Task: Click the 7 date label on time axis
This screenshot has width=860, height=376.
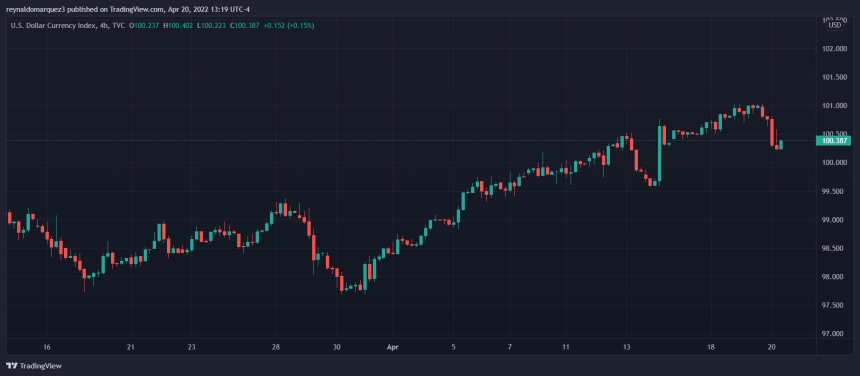Action: coord(510,347)
